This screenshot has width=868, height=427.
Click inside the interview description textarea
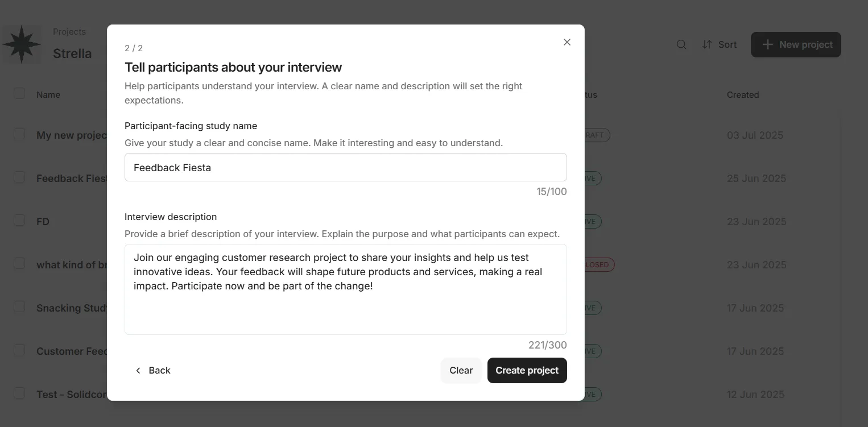[345, 289]
